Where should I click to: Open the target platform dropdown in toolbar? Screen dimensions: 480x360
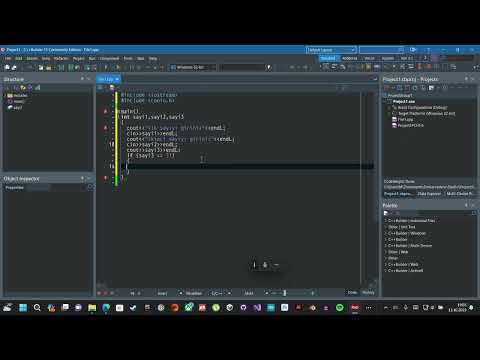click(x=193, y=67)
